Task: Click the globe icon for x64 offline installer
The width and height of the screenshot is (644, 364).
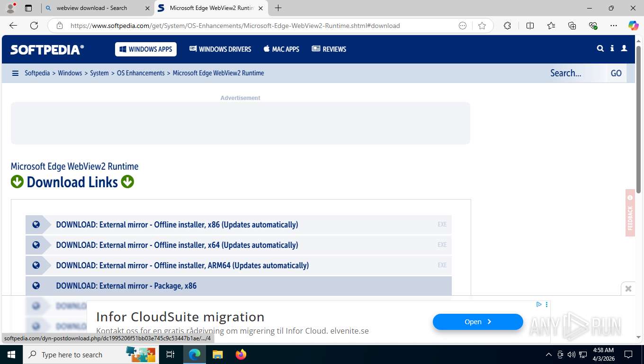Action: coord(36,245)
